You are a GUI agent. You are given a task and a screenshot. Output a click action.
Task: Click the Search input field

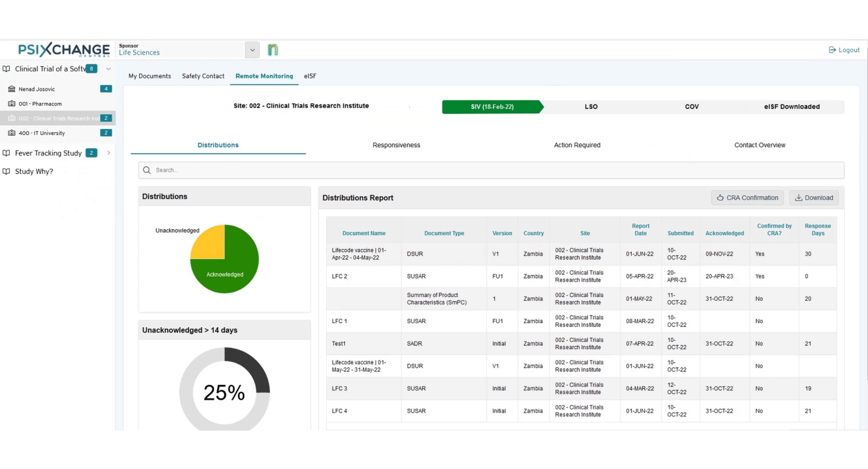491,170
